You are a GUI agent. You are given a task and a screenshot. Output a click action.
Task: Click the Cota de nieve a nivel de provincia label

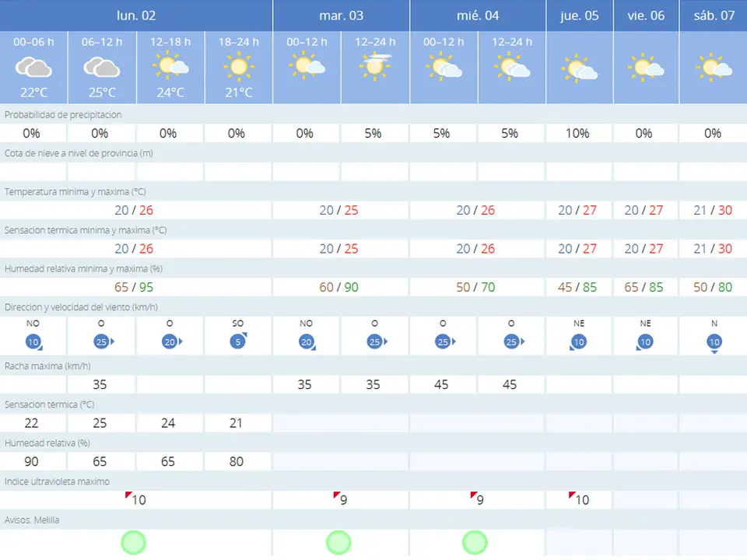[79, 153]
